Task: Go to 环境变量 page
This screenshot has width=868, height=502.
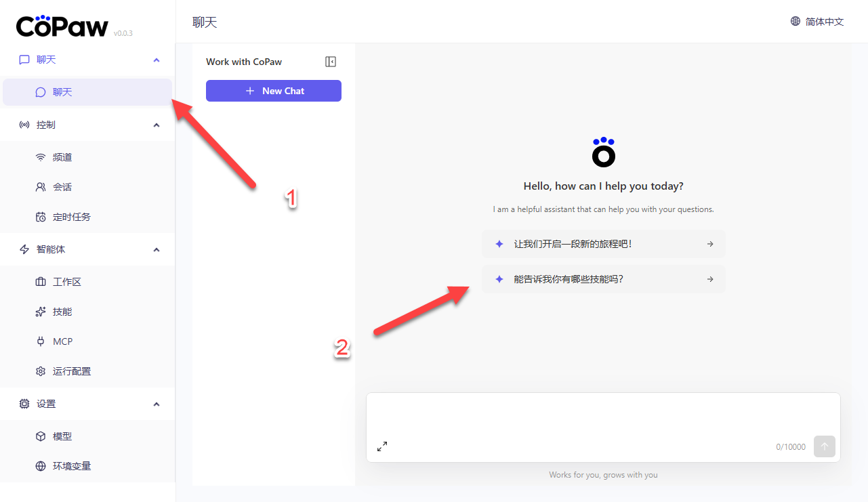Action: [87, 466]
